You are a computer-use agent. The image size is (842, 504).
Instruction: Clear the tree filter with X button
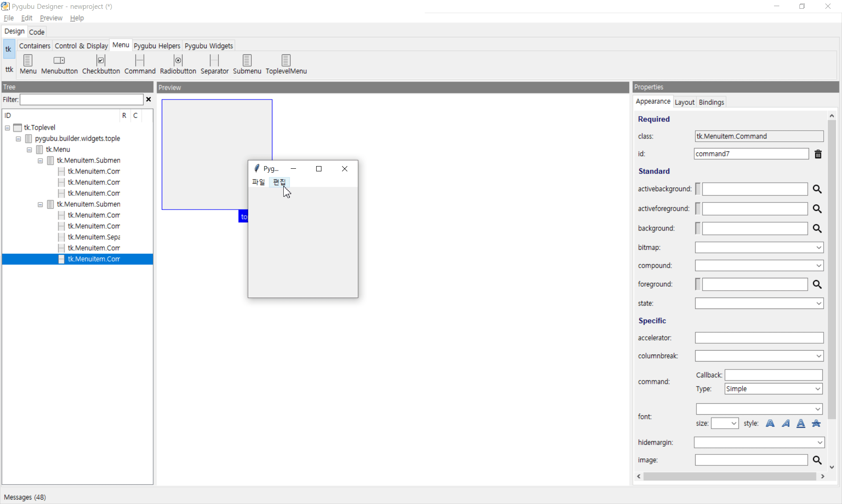pyautogui.click(x=149, y=99)
